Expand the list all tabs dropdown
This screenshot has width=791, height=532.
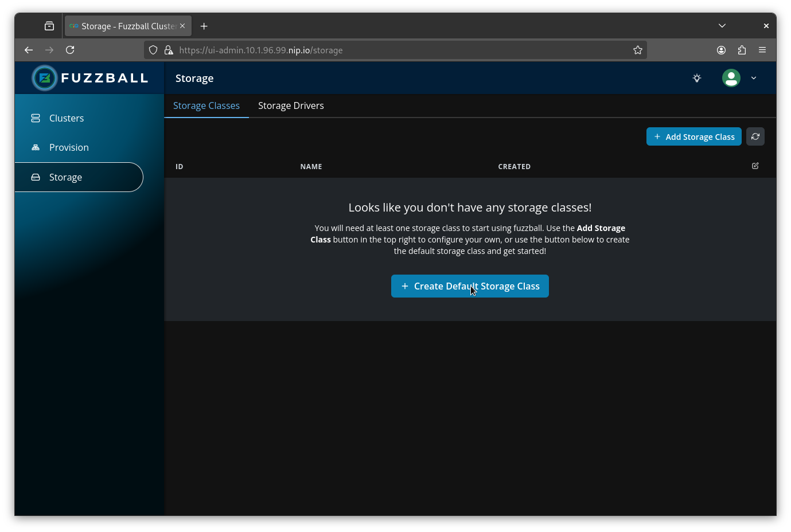tap(722, 26)
